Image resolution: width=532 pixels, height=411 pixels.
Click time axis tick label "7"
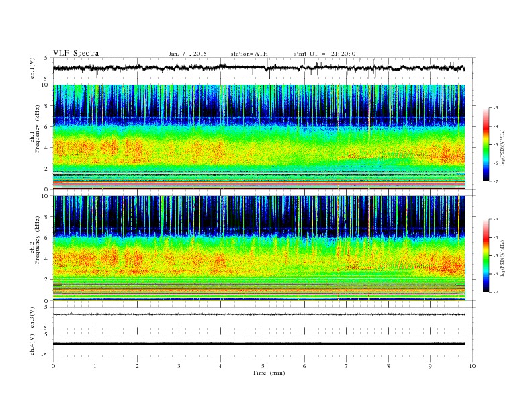click(x=347, y=366)
